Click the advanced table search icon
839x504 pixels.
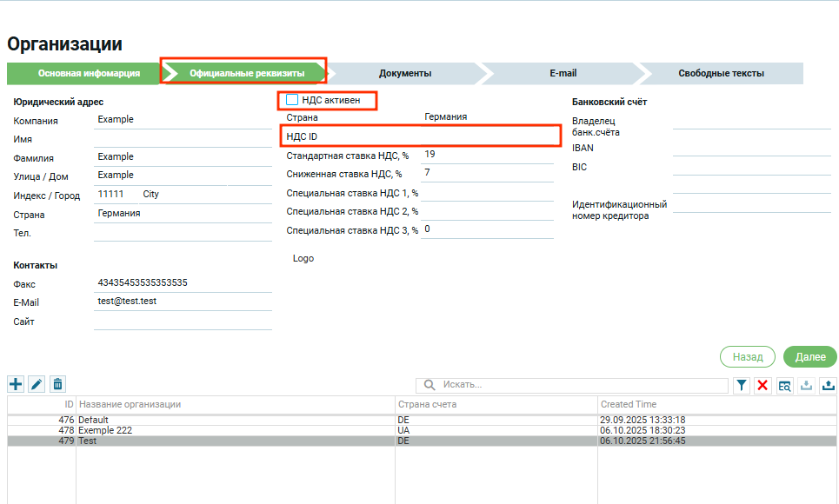click(x=784, y=385)
